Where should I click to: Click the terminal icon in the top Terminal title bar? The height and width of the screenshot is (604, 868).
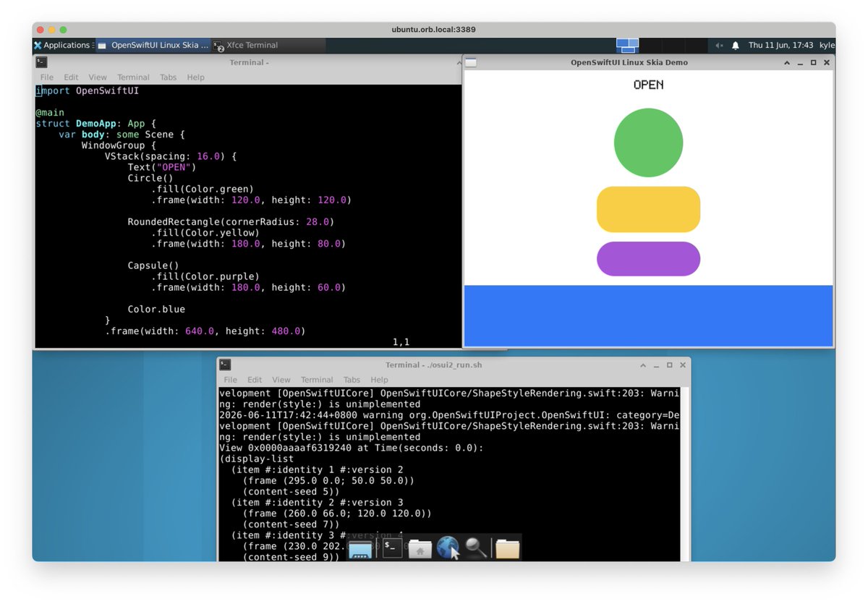(41, 62)
